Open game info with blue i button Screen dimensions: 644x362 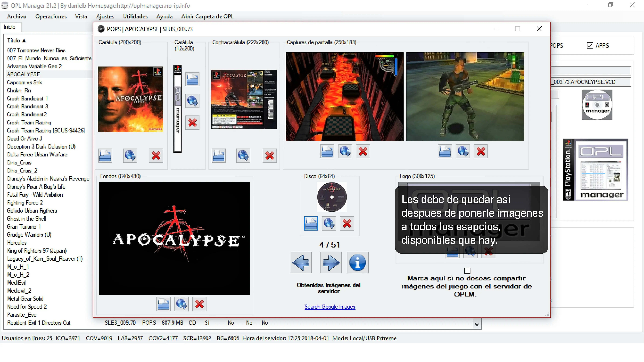[358, 263]
